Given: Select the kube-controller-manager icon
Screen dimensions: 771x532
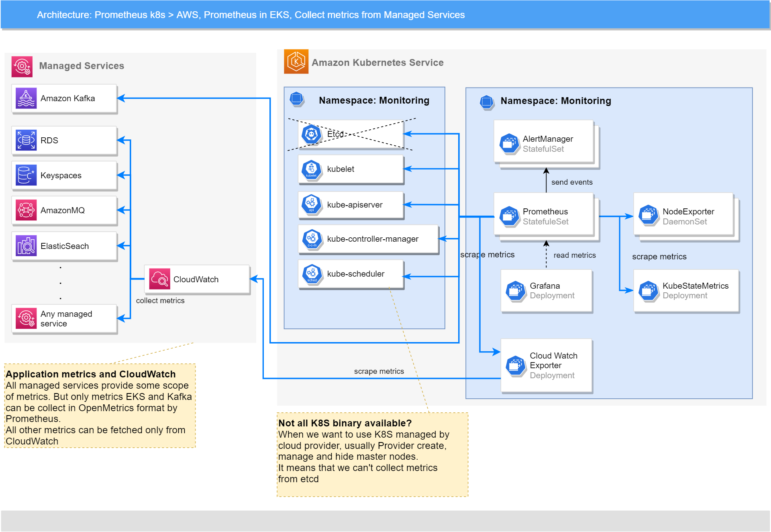Looking at the screenshot, I should click(312, 239).
